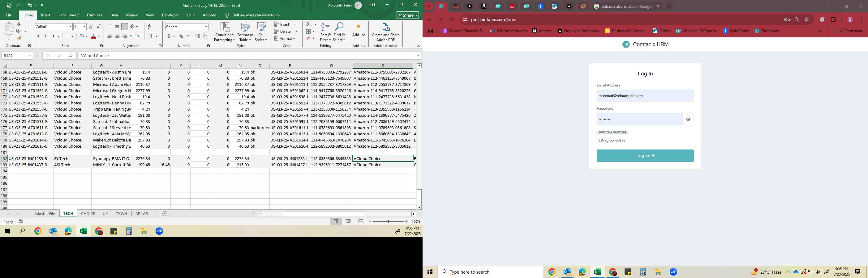Toggle Middle Align in Alignment group
Image resolution: width=868 pixels, height=278 pixels.
117,26
